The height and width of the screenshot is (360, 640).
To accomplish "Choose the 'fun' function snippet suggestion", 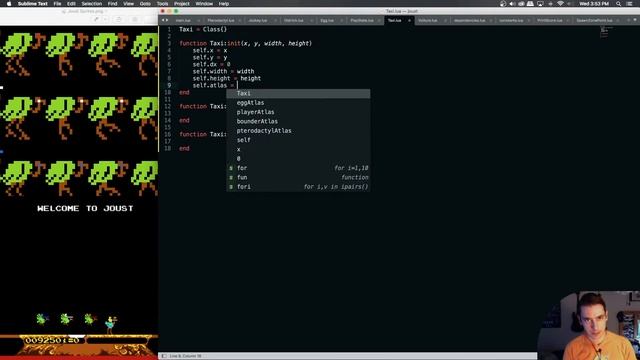I will (298, 178).
